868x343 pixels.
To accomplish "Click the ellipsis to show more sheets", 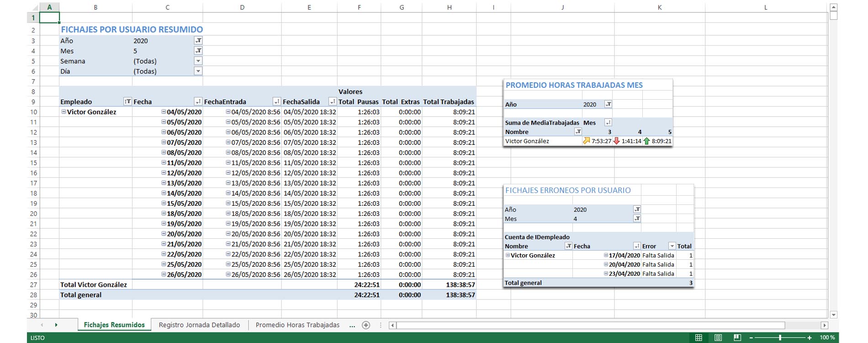I will click(352, 326).
